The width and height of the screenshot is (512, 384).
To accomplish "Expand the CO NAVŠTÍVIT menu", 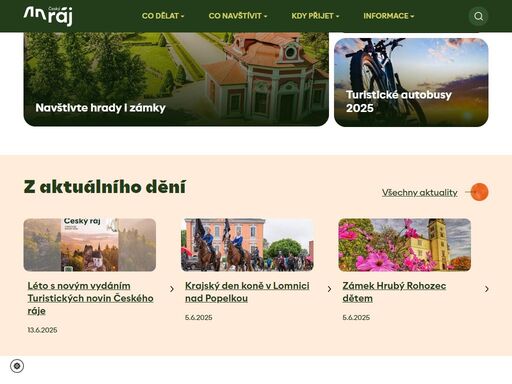I will click(238, 16).
